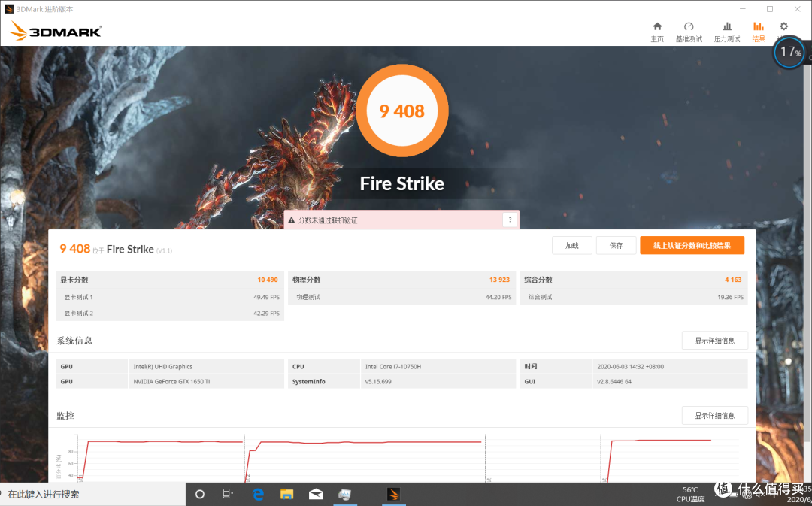Open the settings gear icon

(784, 26)
